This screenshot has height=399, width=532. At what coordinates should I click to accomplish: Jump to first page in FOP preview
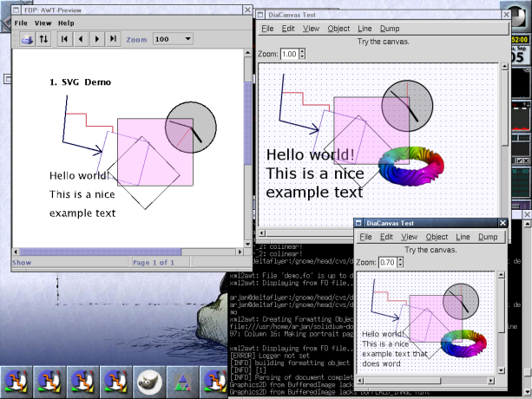pyautogui.click(x=65, y=39)
